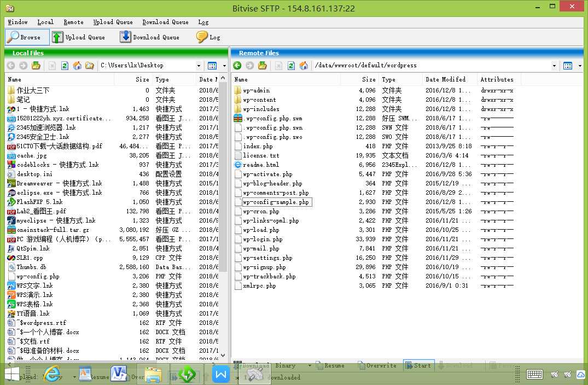This screenshot has height=385, width=588.
Task: Go to home folder in Remote Files
Action: coord(304,66)
